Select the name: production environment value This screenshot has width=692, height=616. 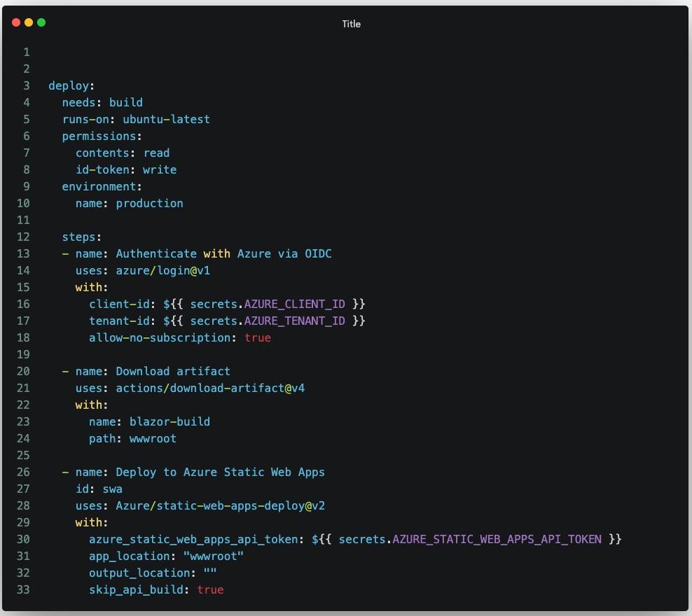(x=130, y=203)
